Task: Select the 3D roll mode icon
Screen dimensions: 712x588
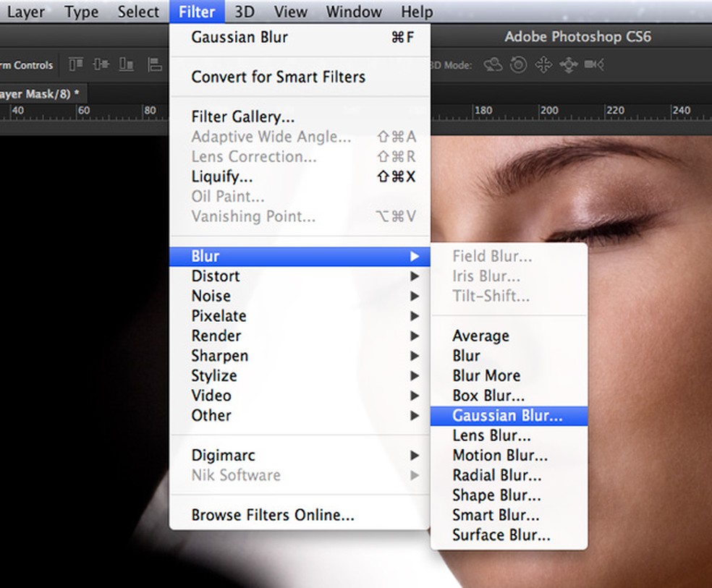Action: point(517,65)
